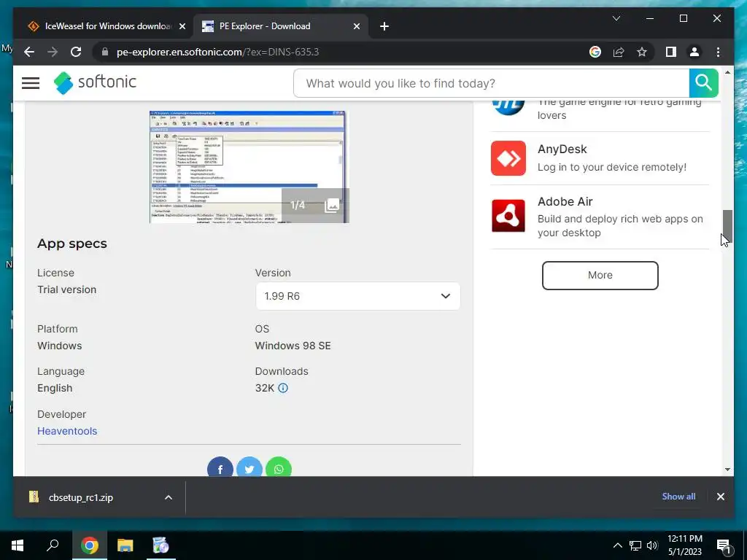The image size is (747, 560).
Task: Open File Explorer from the taskbar
Action: click(x=125, y=545)
